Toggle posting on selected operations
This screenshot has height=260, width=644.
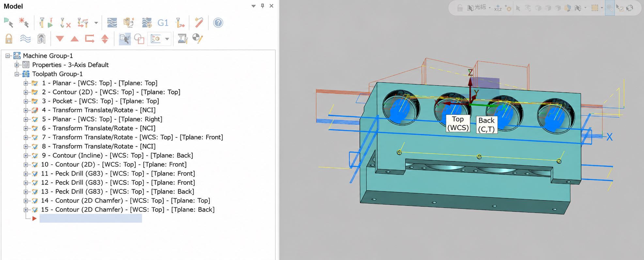(x=41, y=39)
